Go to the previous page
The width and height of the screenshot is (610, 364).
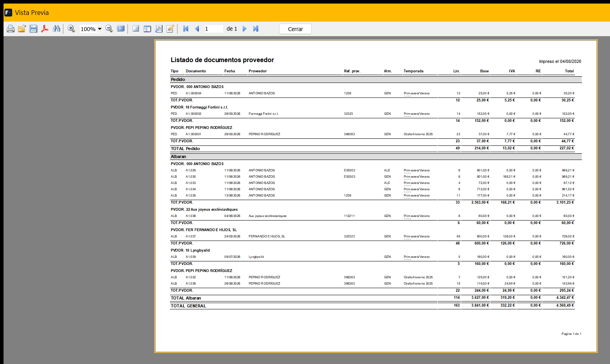pyautogui.click(x=197, y=29)
